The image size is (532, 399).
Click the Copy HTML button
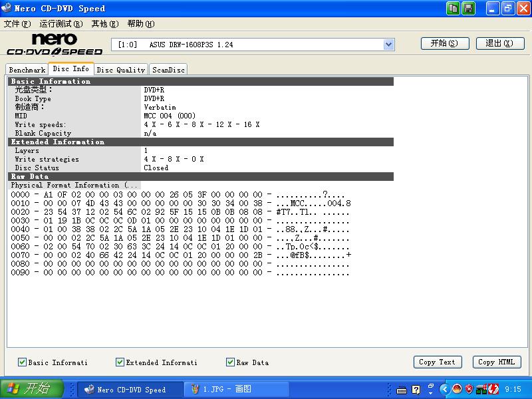point(497,362)
